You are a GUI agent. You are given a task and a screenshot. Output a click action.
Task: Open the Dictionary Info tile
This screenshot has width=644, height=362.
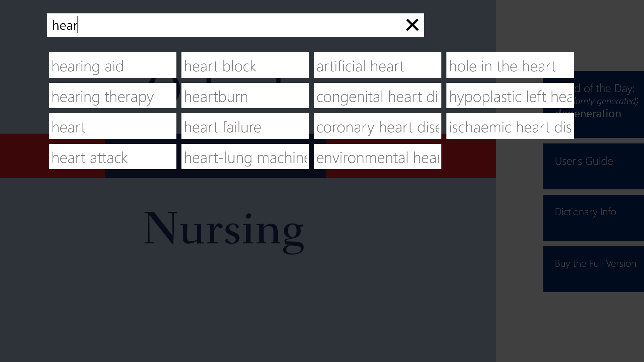tap(594, 218)
